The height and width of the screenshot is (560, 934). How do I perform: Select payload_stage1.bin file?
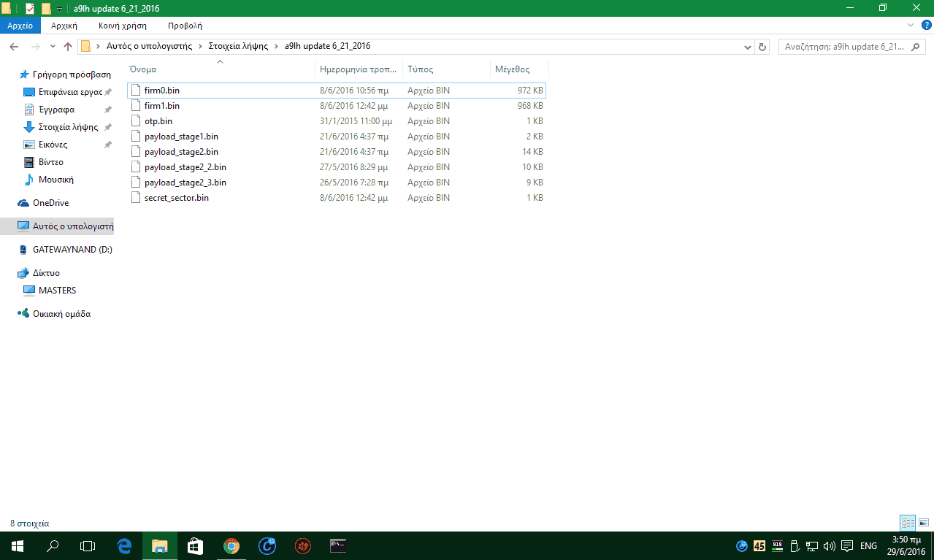336,137
